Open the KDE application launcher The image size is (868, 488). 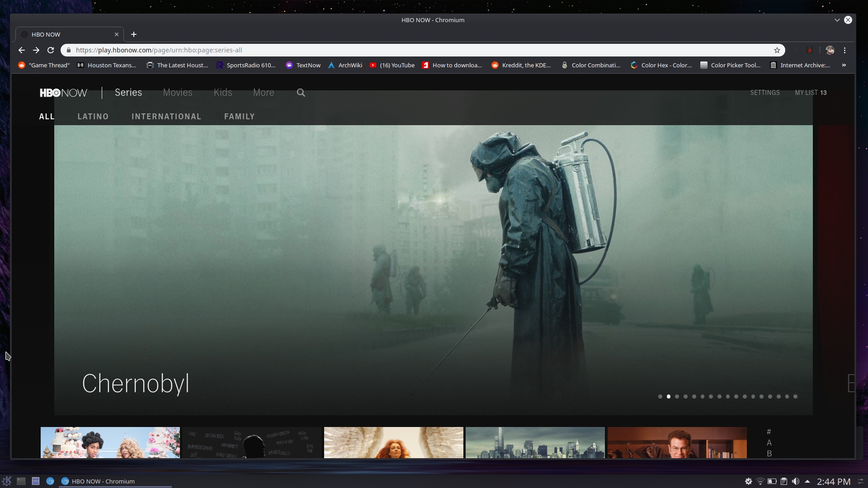6,481
